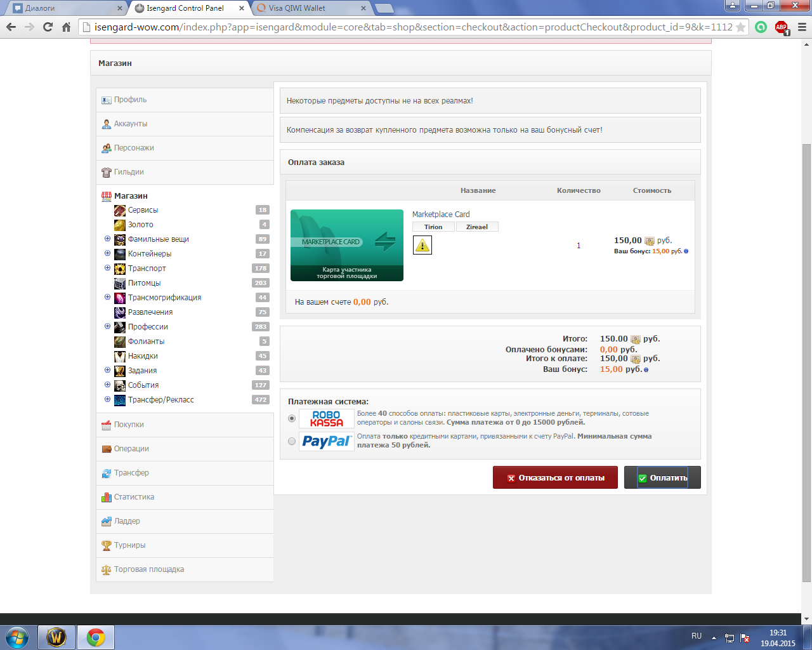
Task: Select the Robokassa payment radio button
Action: (x=292, y=418)
